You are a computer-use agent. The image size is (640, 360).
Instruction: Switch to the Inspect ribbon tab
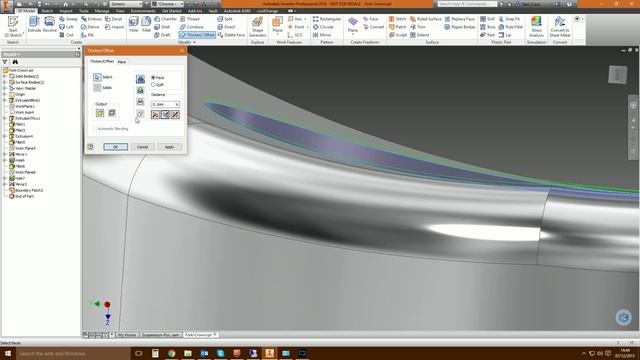pyautogui.click(x=66, y=11)
